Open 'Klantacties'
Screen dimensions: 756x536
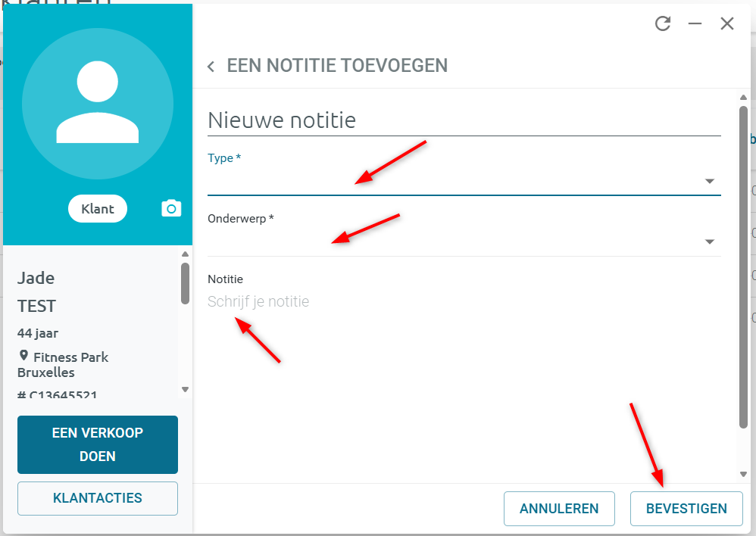click(x=98, y=498)
